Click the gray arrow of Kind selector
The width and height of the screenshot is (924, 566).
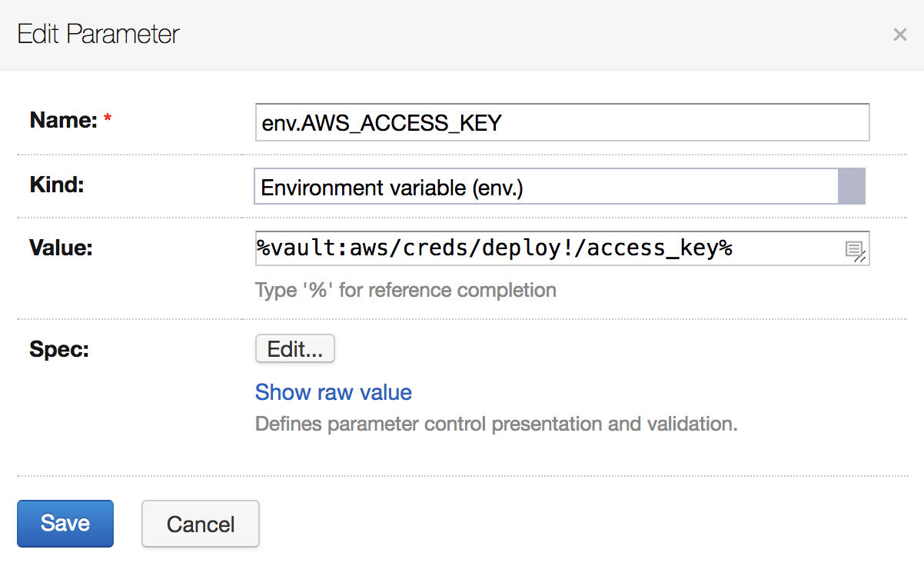(x=852, y=187)
